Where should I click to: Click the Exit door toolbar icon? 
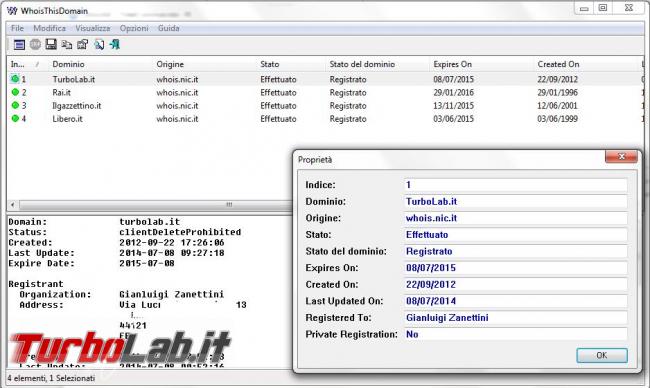pyautogui.click(x=115, y=44)
